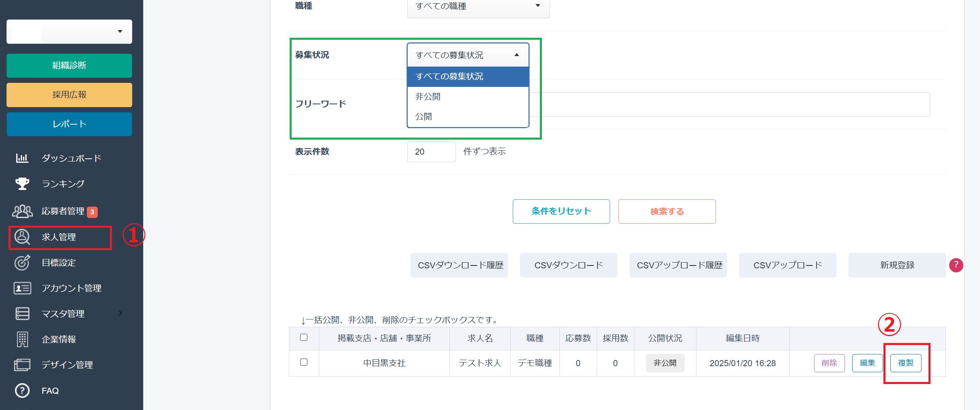Click the 検索する search button
The width and height of the screenshot is (980, 410).
(667, 211)
